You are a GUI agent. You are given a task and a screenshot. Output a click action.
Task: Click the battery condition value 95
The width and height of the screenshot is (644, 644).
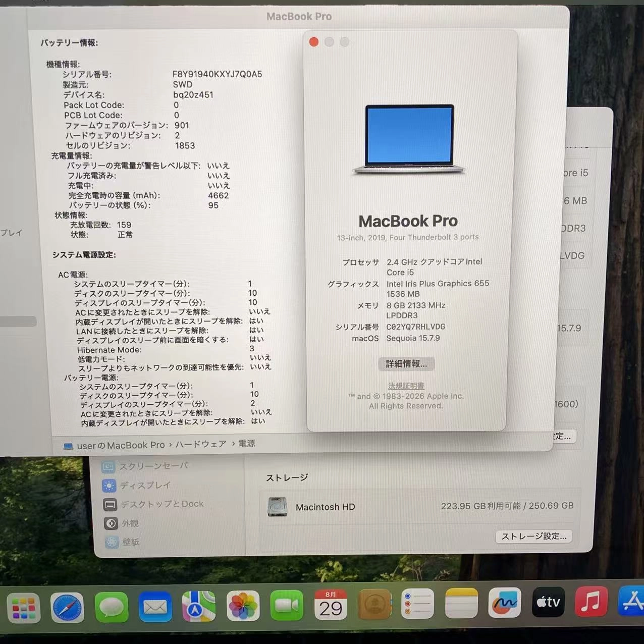[213, 205]
